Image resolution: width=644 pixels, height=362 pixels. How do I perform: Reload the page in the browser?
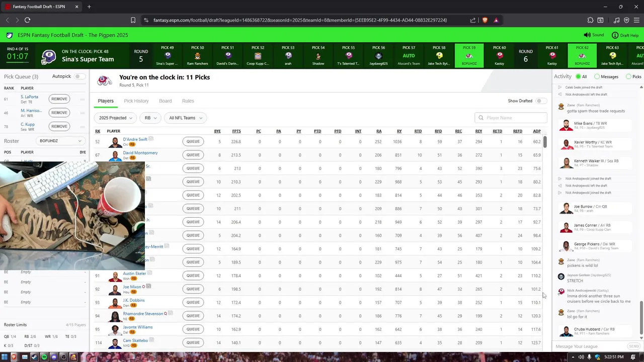(27, 20)
